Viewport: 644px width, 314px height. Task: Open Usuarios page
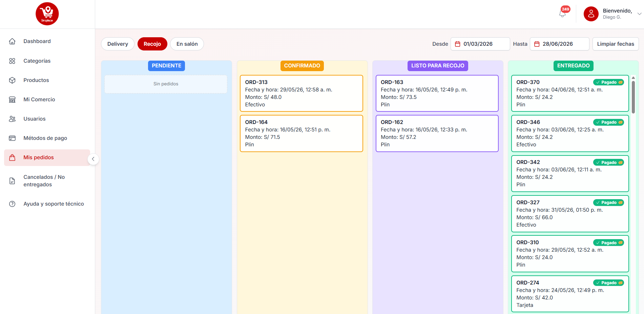click(47, 119)
